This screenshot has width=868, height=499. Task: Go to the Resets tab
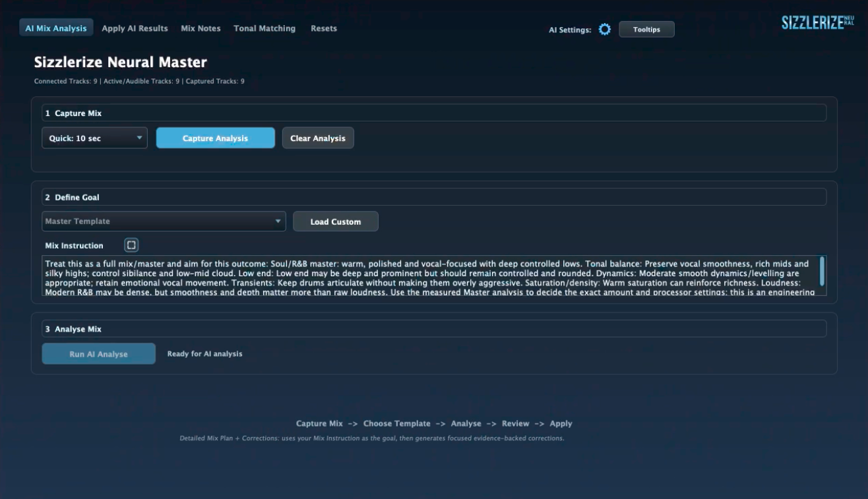[324, 28]
